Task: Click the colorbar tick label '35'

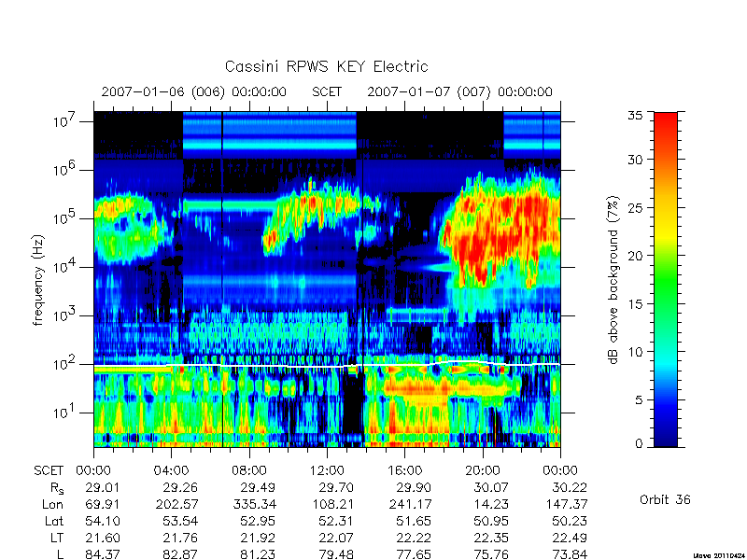Action: pyautogui.click(x=635, y=116)
